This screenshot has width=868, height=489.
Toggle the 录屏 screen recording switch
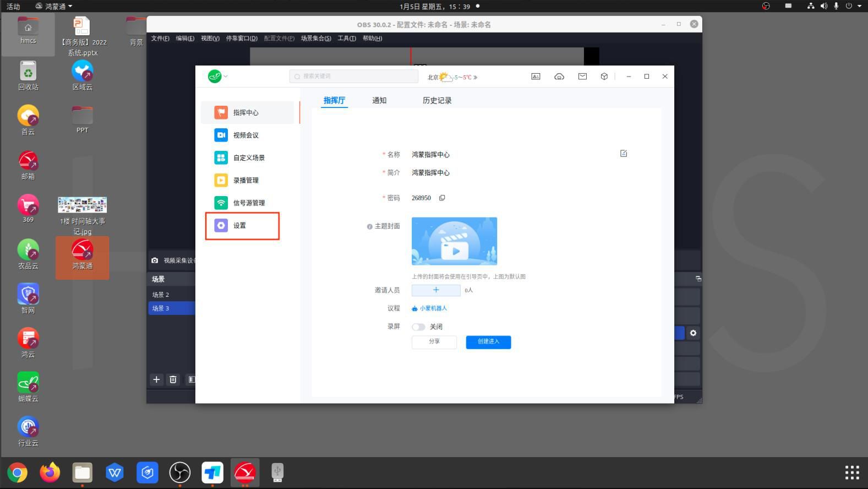click(418, 327)
